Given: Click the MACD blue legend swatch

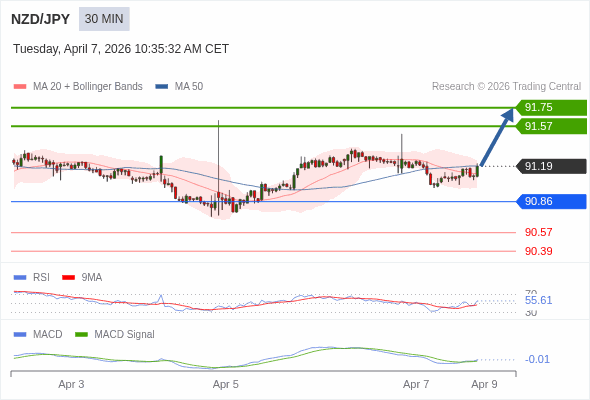Looking at the screenshot, I should (x=20, y=335).
